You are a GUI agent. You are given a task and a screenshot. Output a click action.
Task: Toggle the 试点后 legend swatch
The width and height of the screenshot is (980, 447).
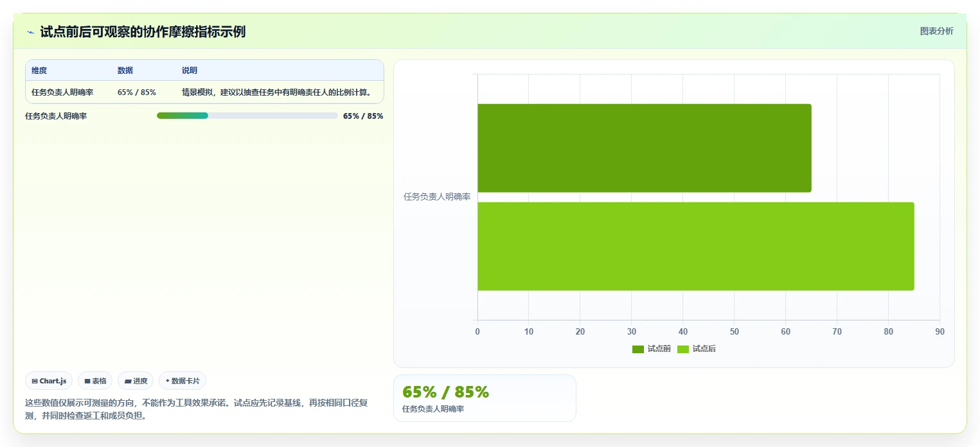click(683, 349)
